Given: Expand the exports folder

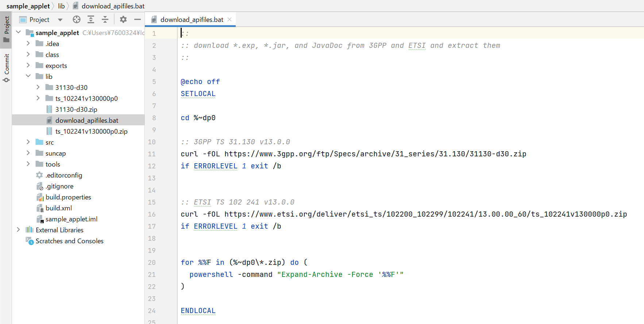Looking at the screenshot, I should tap(28, 65).
